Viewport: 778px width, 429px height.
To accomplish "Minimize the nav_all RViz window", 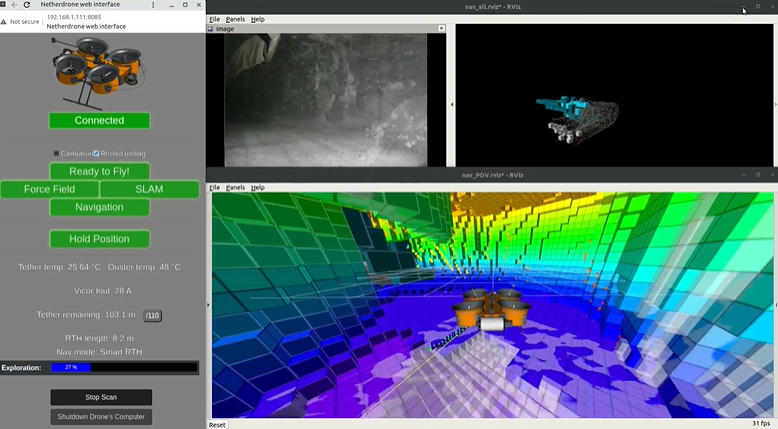I will (x=742, y=8).
